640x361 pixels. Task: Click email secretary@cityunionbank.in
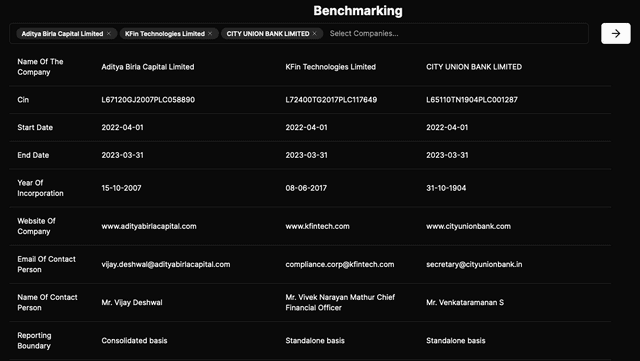click(x=474, y=264)
